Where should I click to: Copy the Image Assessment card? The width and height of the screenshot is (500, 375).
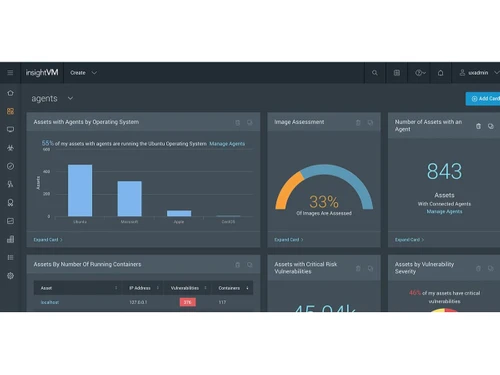tap(370, 122)
